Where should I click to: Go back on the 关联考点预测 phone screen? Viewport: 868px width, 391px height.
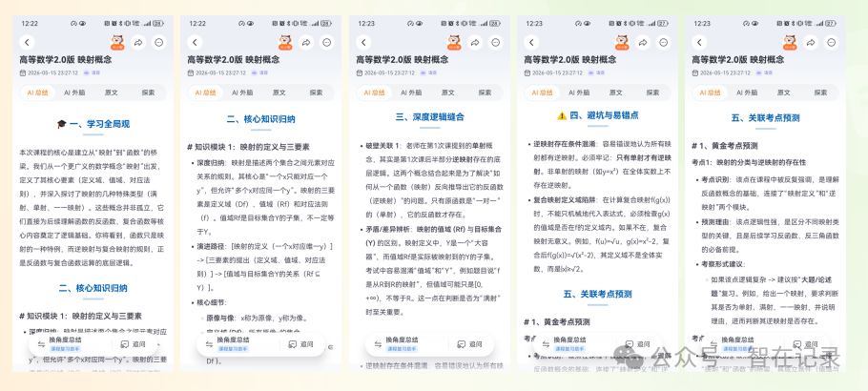699,42
